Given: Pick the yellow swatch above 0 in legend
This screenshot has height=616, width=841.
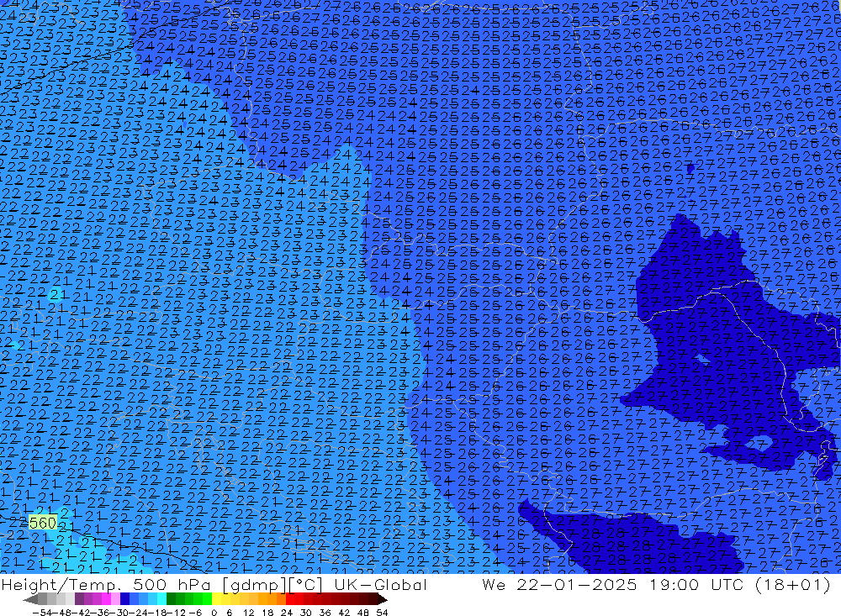Looking at the screenshot, I should click(217, 599).
